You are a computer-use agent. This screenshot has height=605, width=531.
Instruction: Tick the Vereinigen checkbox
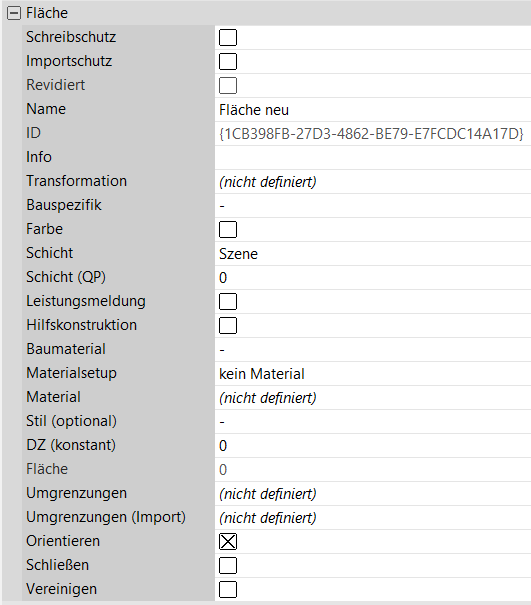coord(228,589)
